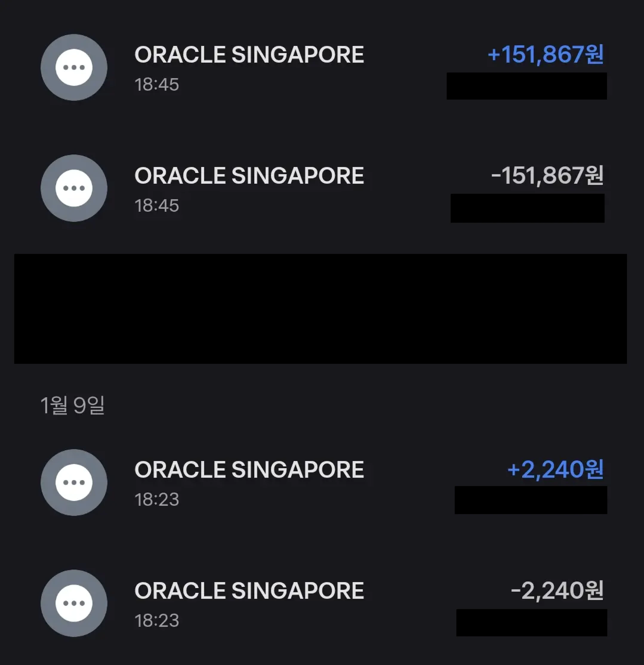This screenshot has width=644, height=665.
Task: Tap the category icon beside the +2,240원 transaction
Action: 74,482
